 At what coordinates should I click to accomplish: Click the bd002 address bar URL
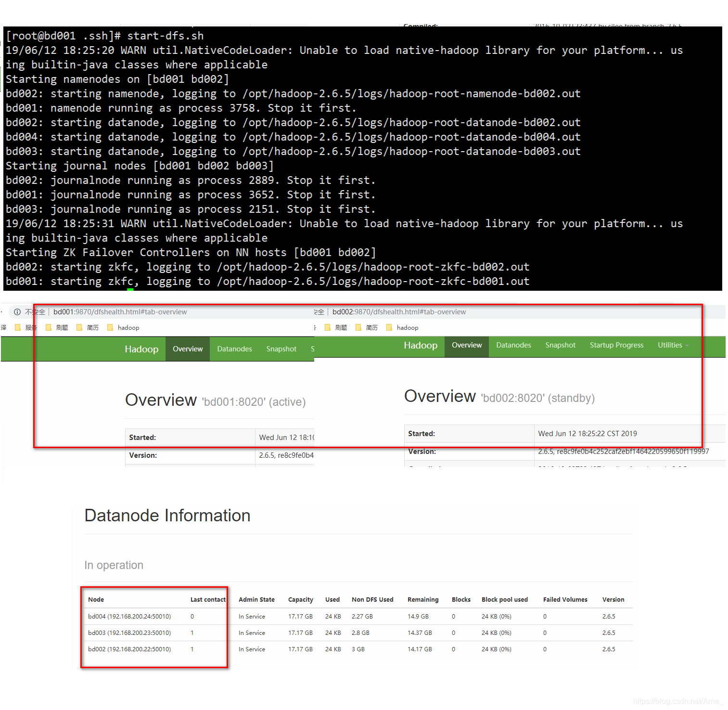[399, 312]
